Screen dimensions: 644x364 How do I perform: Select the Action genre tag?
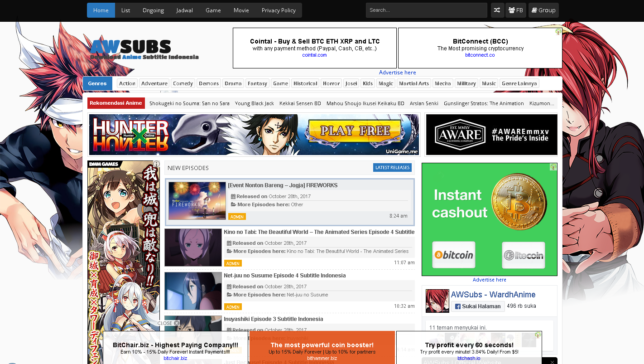(127, 83)
